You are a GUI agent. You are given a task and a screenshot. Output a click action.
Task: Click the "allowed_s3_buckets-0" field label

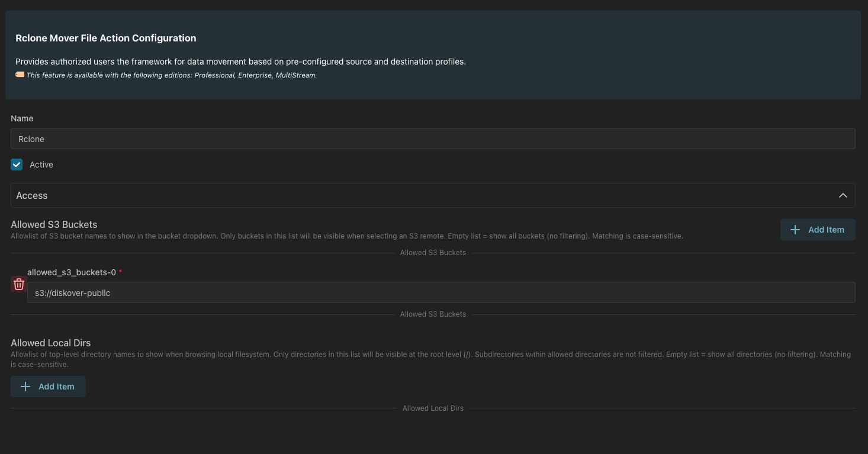pos(72,272)
